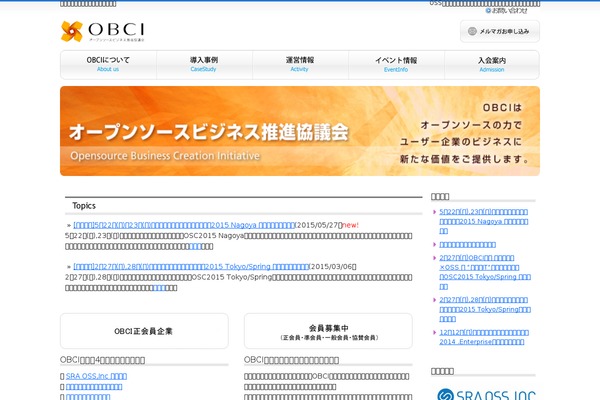Open the OBCIについて About us menu
This screenshot has height=400, width=600.
108,64
